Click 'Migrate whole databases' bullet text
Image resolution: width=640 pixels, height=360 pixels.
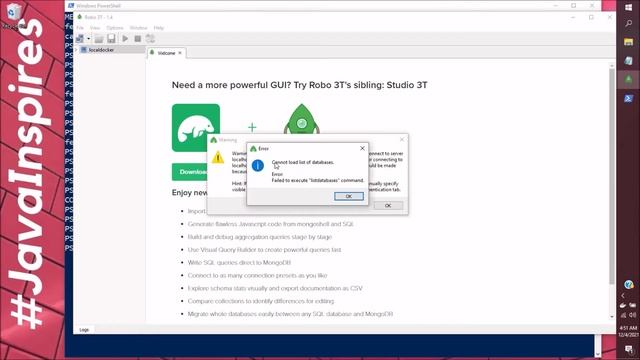click(x=290, y=314)
